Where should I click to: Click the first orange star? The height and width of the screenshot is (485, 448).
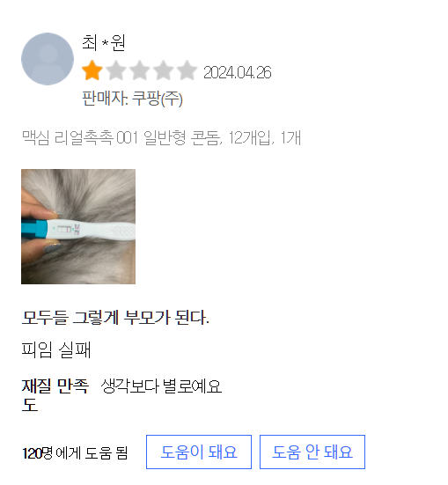(x=92, y=70)
